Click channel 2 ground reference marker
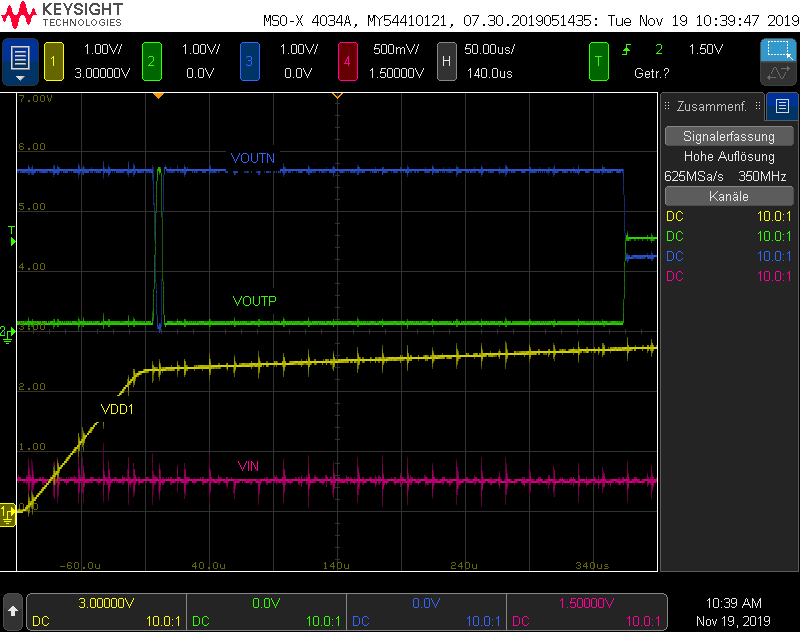This screenshot has width=800, height=632. [7, 335]
